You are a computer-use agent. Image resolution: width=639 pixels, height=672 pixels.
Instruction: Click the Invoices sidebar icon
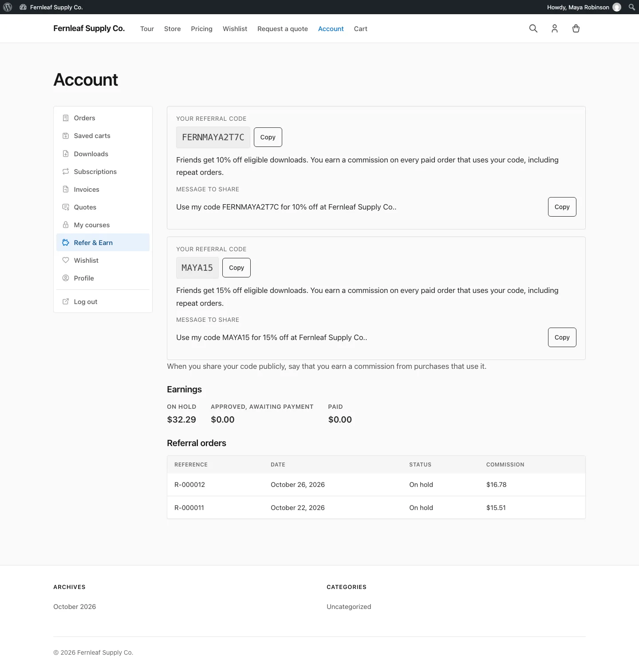pyautogui.click(x=66, y=190)
